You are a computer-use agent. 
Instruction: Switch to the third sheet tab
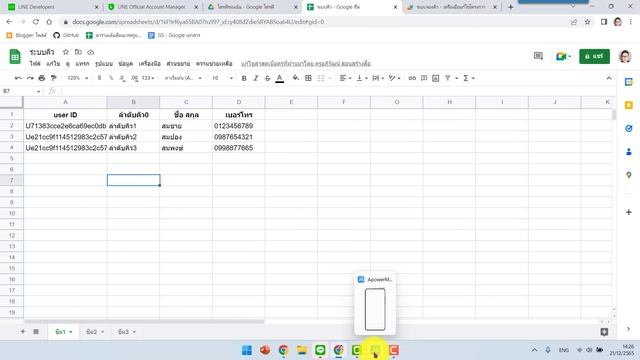pos(124,332)
